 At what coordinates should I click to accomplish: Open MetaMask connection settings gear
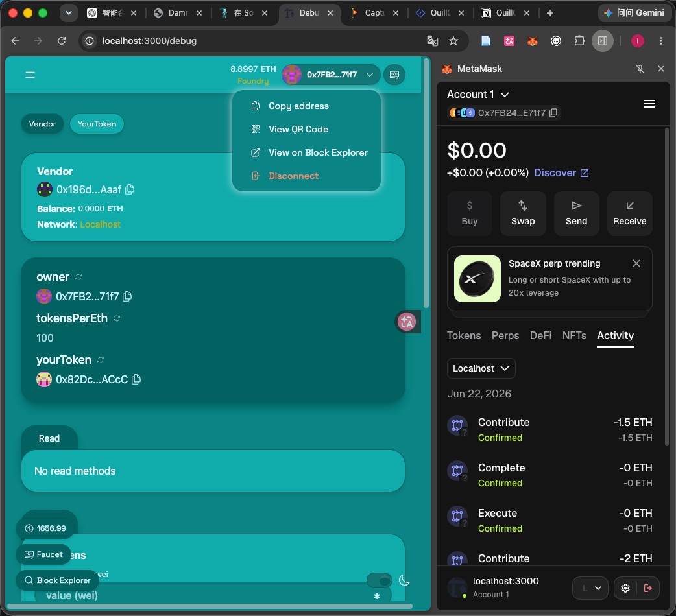(625, 588)
